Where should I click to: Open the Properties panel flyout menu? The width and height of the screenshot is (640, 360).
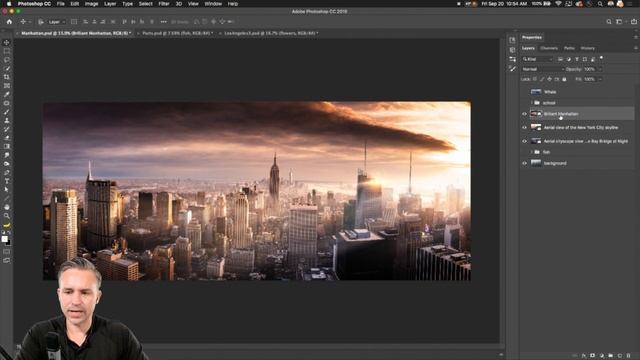(x=636, y=37)
